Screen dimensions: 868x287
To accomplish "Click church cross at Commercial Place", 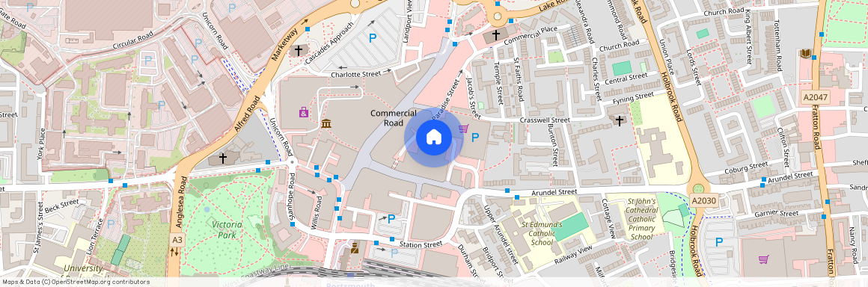I will (x=496, y=35).
